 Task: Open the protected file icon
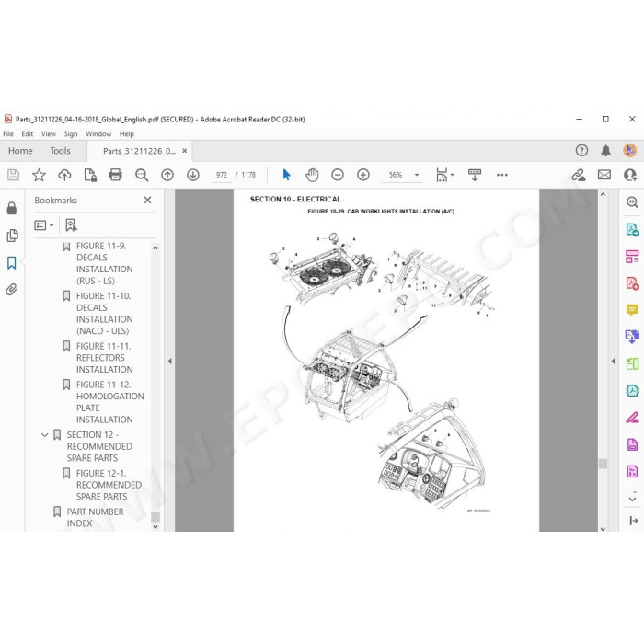coord(90,175)
